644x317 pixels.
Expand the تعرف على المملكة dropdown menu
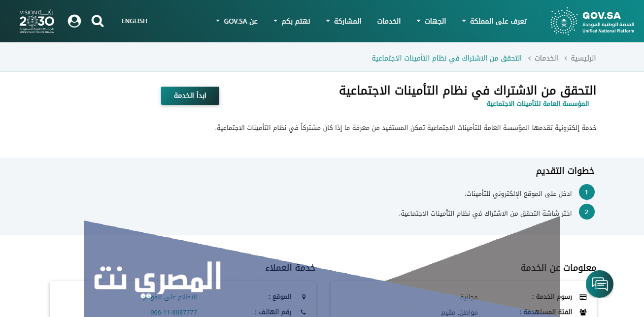click(x=494, y=21)
